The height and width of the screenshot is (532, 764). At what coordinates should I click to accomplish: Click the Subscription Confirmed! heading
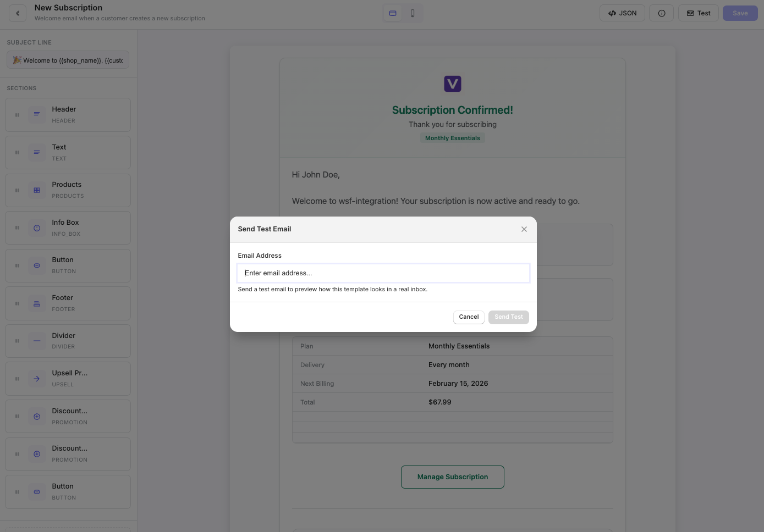click(453, 110)
